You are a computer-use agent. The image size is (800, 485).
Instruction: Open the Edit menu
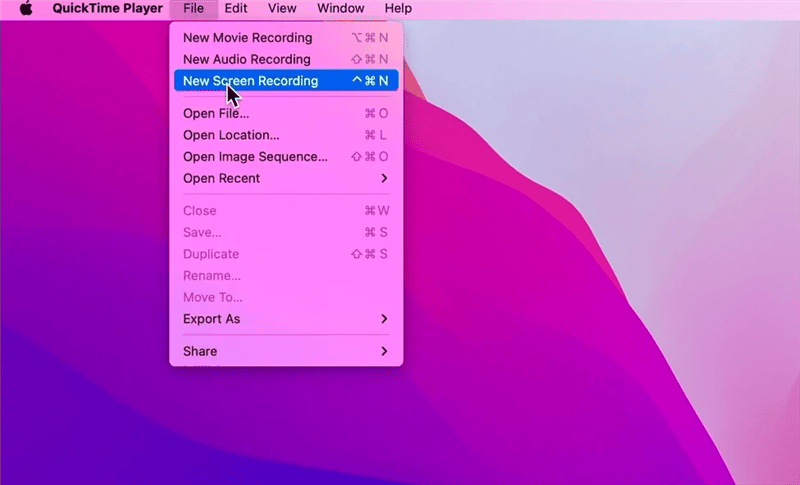coord(236,8)
